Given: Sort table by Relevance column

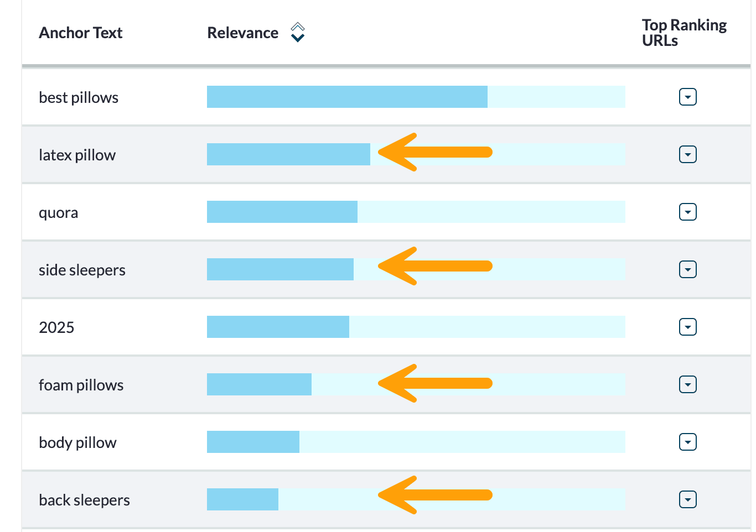Looking at the screenshot, I should [x=298, y=33].
